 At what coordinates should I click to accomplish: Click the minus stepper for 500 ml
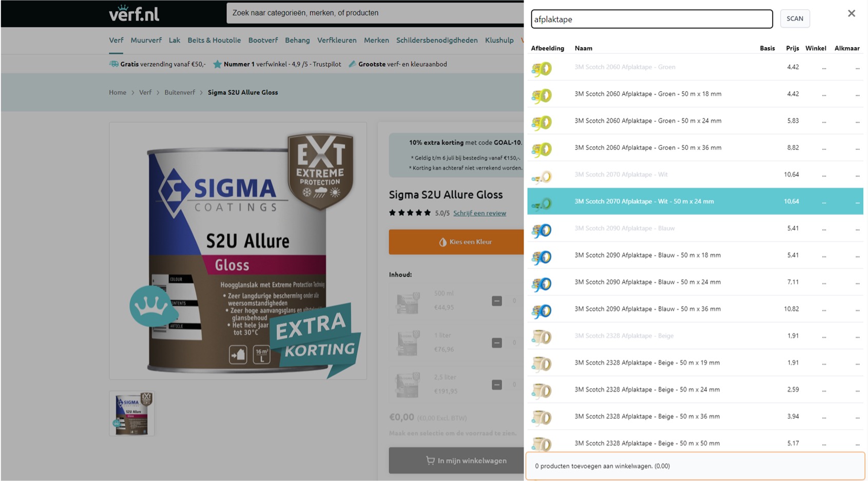tap(496, 301)
